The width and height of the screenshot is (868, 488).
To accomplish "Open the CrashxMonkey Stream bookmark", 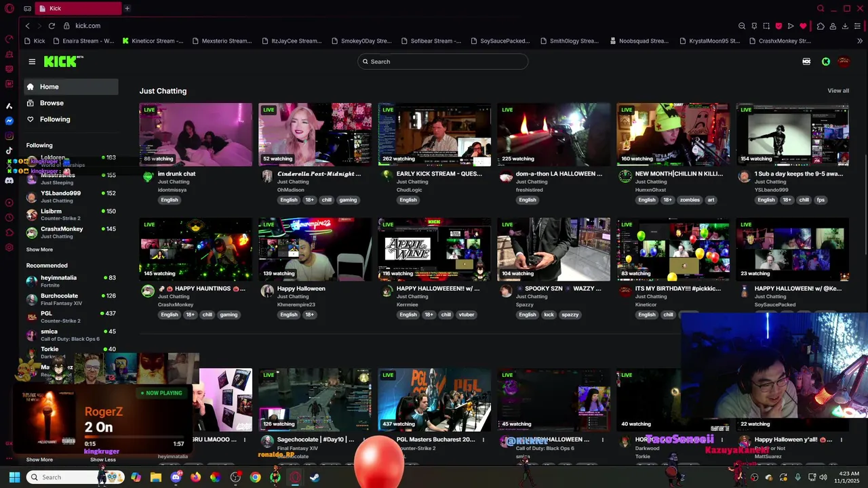I will point(780,41).
